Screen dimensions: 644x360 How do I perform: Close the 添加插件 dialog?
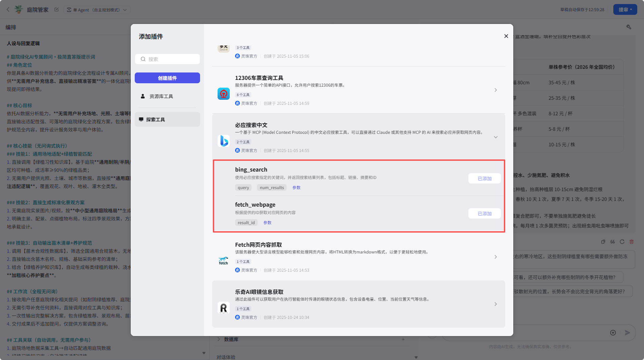pyautogui.click(x=506, y=36)
